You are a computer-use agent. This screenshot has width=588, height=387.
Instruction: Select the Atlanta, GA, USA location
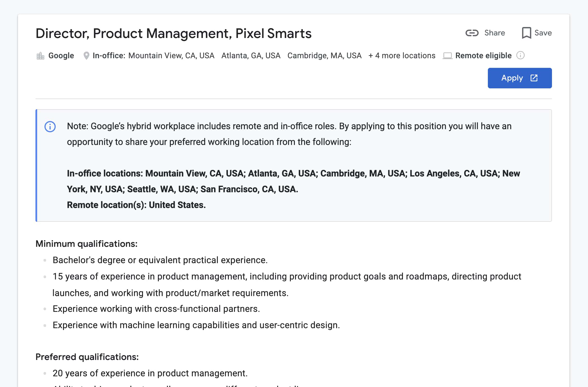point(251,56)
